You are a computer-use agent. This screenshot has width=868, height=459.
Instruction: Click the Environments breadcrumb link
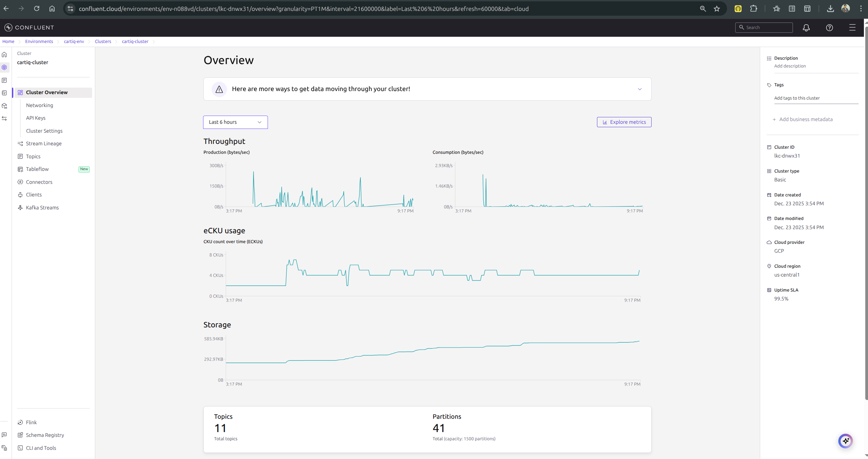coord(39,42)
